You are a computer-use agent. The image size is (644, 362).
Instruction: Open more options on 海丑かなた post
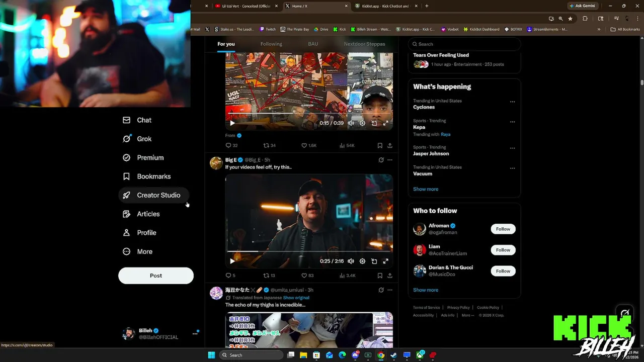coord(390,290)
